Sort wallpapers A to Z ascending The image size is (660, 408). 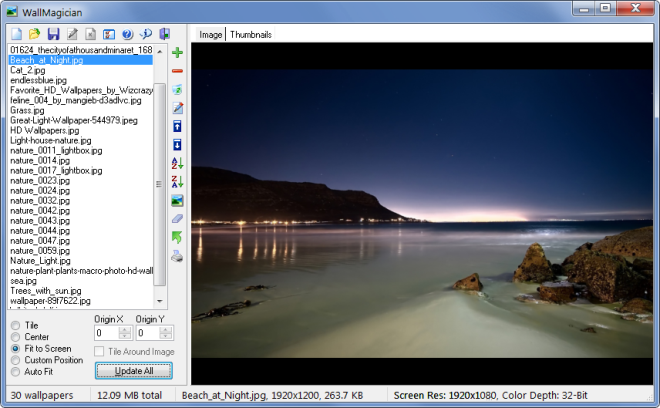pyautogui.click(x=177, y=163)
